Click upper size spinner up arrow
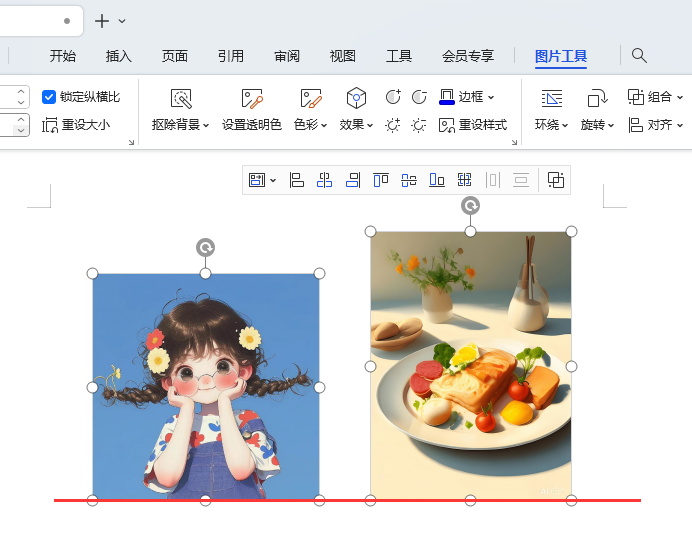The height and width of the screenshot is (552, 692). click(x=21, y=92)
